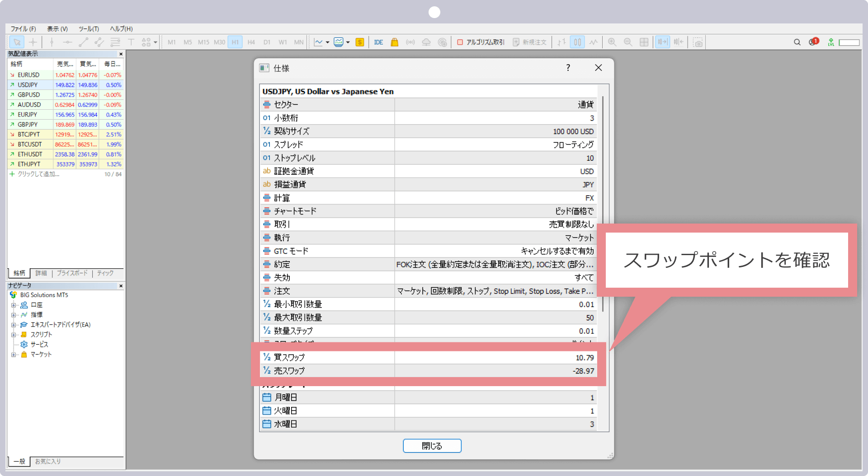This screenshot has width=868, height=476.
Task: Toggle the algorithmic trading button
Action: pos(481,42)
